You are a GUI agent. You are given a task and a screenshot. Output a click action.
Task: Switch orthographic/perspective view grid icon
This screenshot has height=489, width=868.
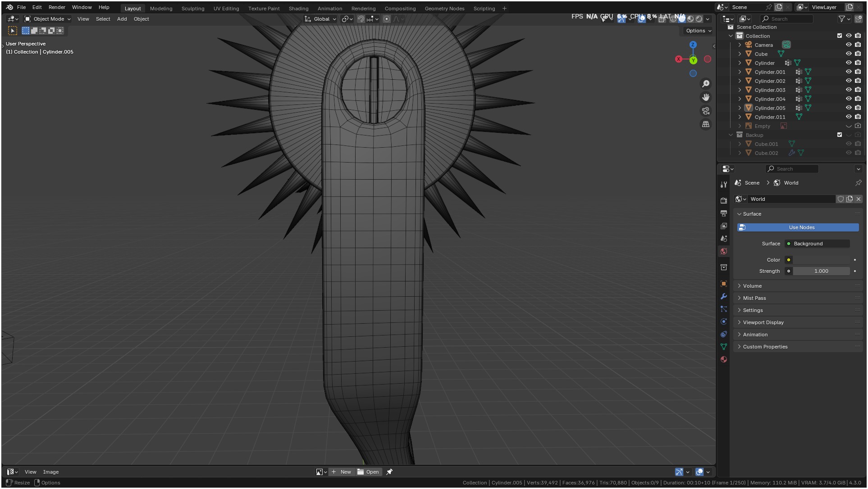coord(706,124)
